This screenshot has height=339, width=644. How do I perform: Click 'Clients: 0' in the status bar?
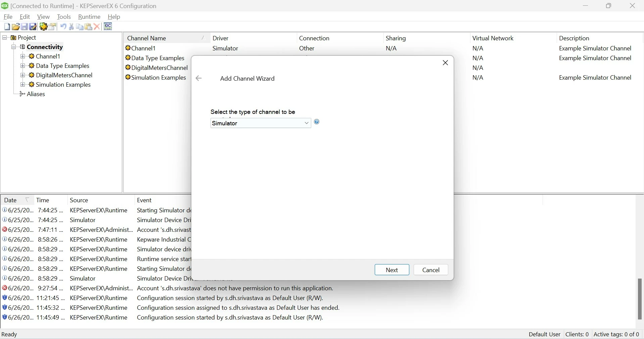coord(577,335)
